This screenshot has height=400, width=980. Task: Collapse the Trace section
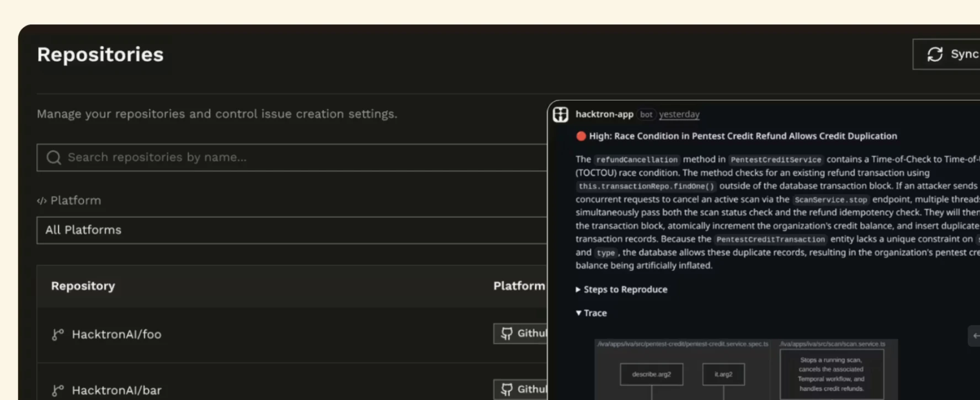click(591, 313)
